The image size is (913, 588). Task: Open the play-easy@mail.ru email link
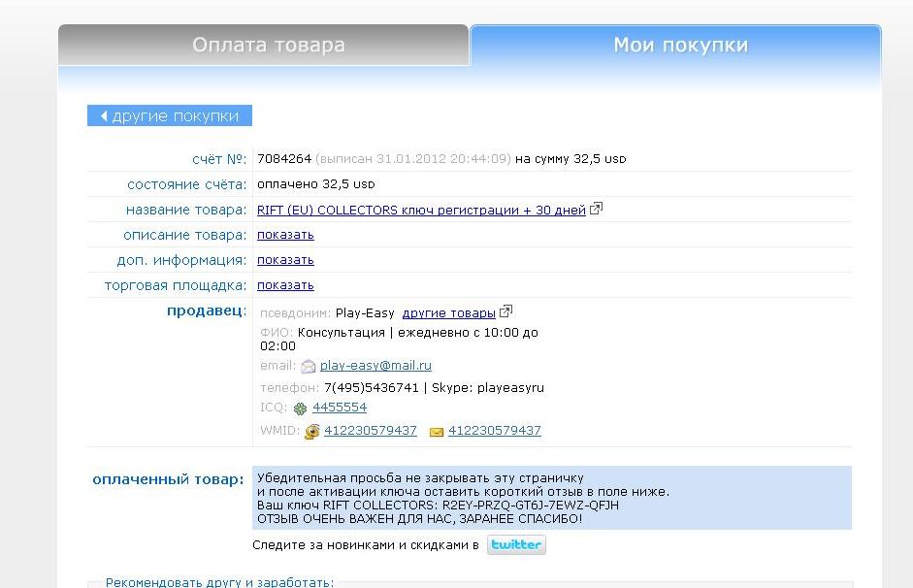click(375, 366)
